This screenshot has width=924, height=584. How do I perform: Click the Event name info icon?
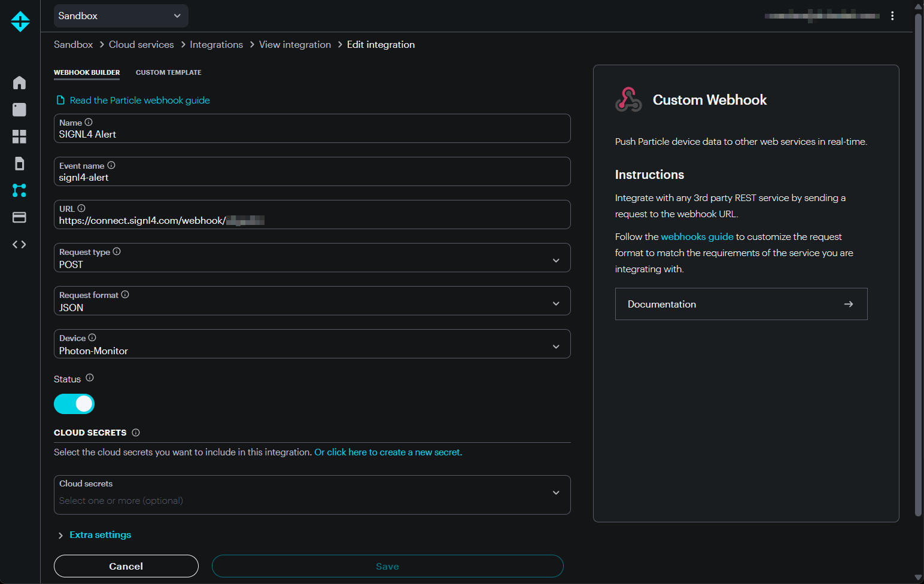click(x=111, y=165)
